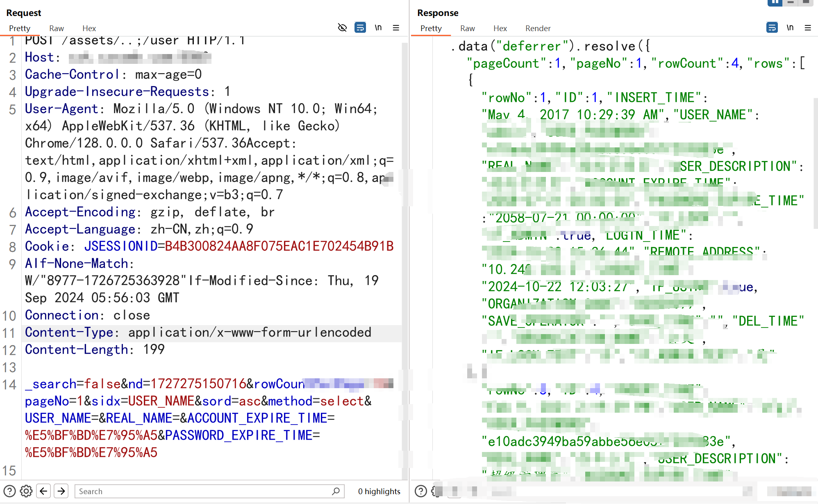
Task: Open the Request search settings gear
Action: click(26, 491)
